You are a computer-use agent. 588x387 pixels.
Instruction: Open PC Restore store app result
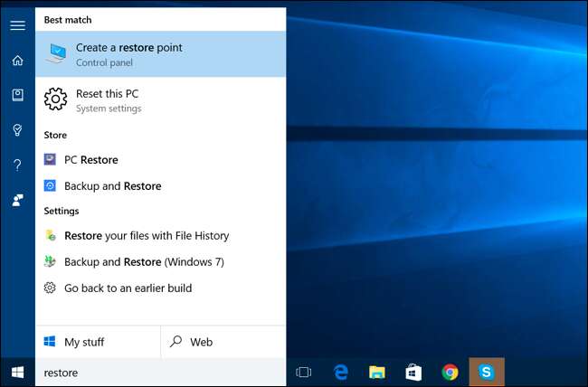90,160
